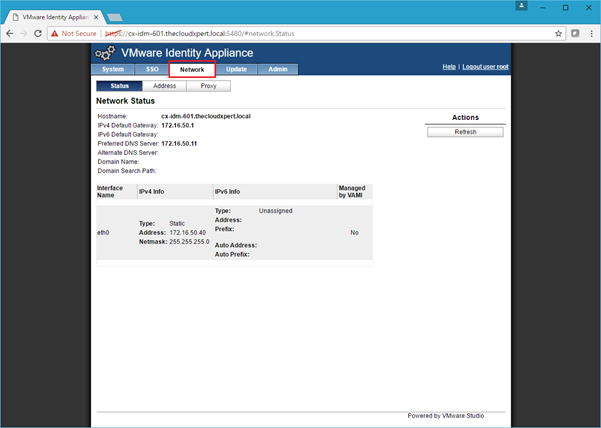Open the SSO tab
The height and width of the screenshot is (428, 601).
pos(152,70)
